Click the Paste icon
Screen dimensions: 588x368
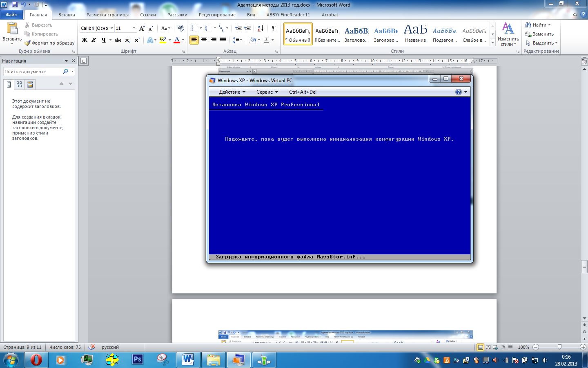click(12, 29)
